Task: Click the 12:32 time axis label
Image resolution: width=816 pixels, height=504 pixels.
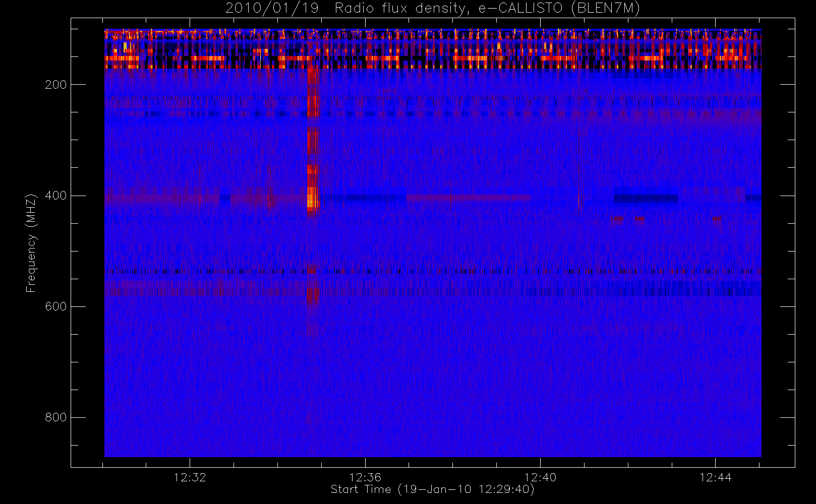Action: [190, 477]
